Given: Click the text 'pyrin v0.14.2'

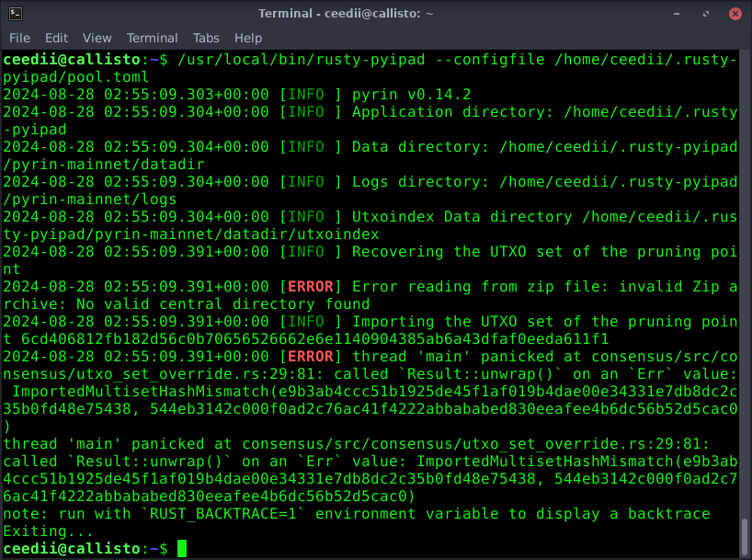Looking at the screenshot, I should pos(412,95).
